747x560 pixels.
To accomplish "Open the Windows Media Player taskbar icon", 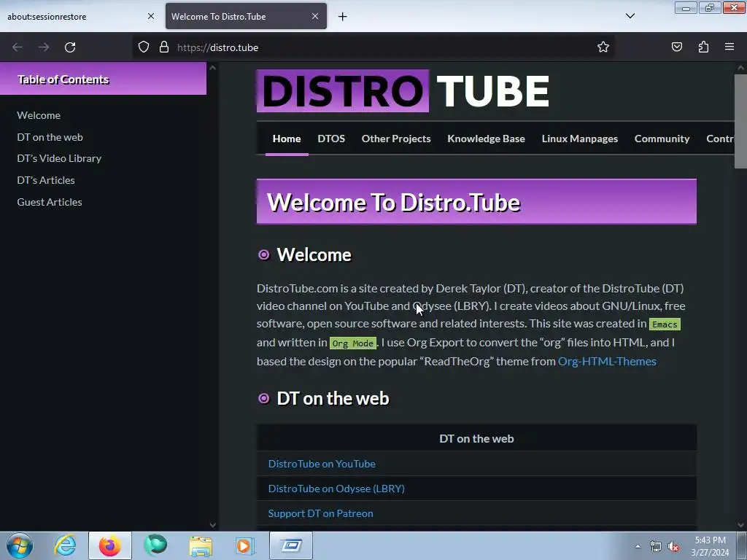I will pyautogui.click(x=246, y=545).
